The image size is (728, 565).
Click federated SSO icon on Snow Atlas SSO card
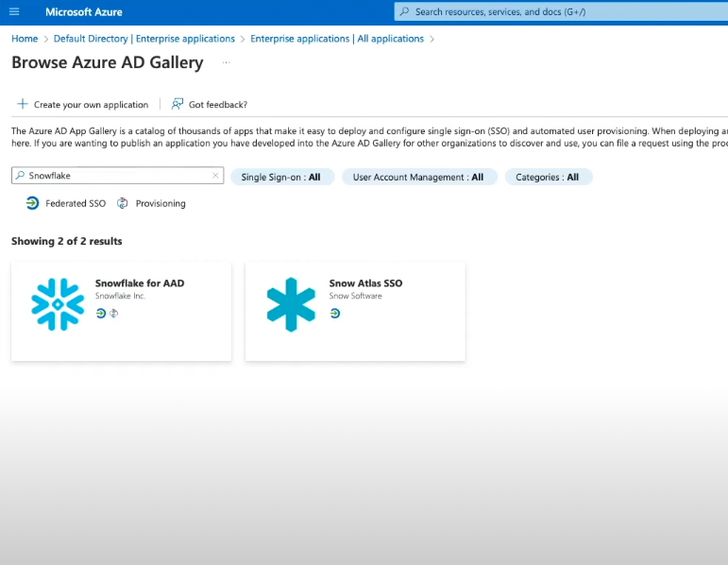[x=335, y=314]
